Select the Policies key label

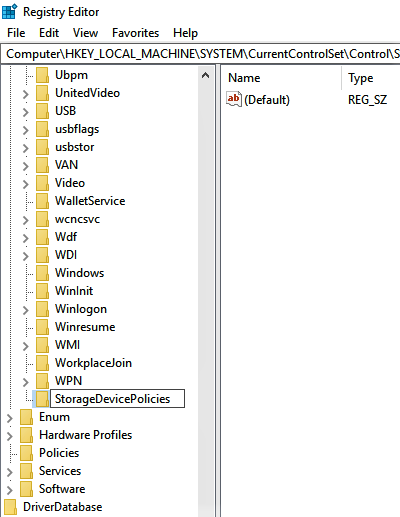click(x=59, y=453)
